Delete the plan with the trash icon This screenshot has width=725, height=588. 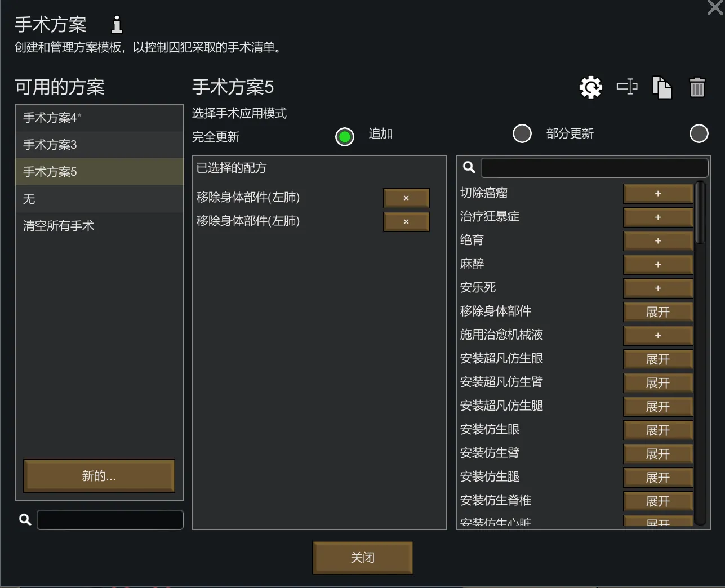[697, 87]
